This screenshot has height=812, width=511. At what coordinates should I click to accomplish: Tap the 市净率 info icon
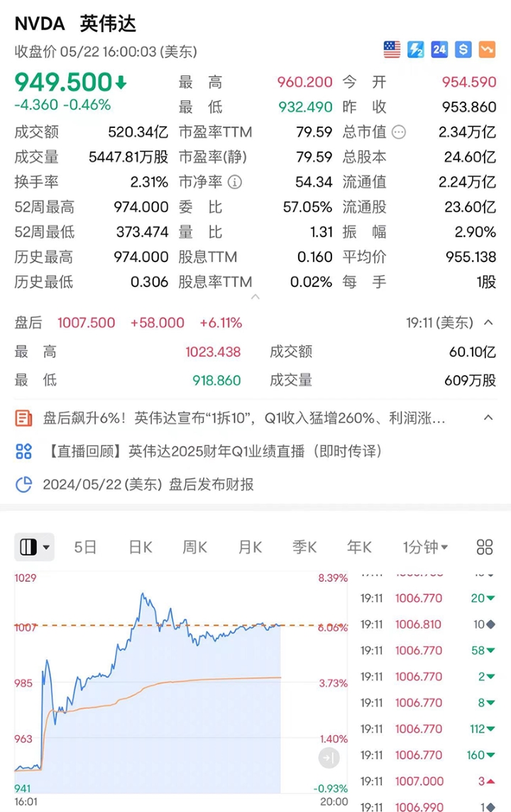coord(235,183)
